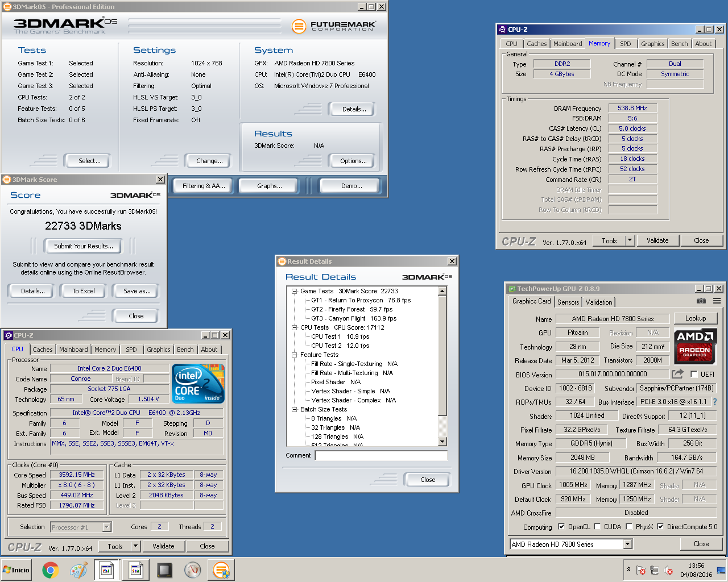Click the Lookup button in GPU-Z
The image size is (728, 582).
coord(696,318)
